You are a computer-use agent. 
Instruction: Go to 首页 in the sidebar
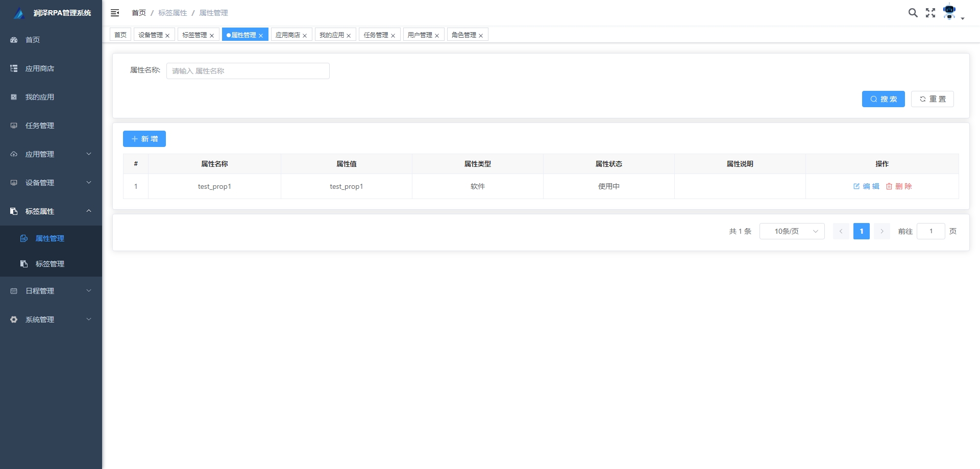pos(51,40)
